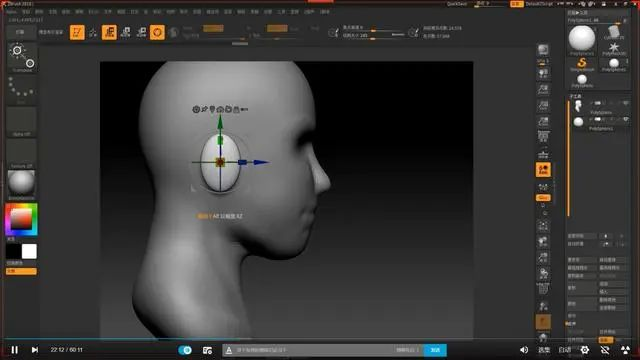Image resolution: width=640 pixels, height=360 pixels.
Task: Select the Scroll canvas icon
Action: (x=543, y=74)
